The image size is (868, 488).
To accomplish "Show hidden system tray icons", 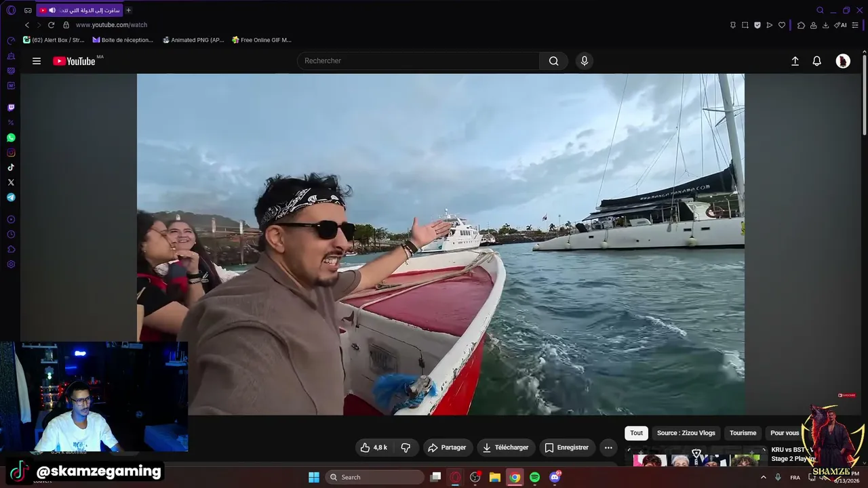I will (763, 477).
